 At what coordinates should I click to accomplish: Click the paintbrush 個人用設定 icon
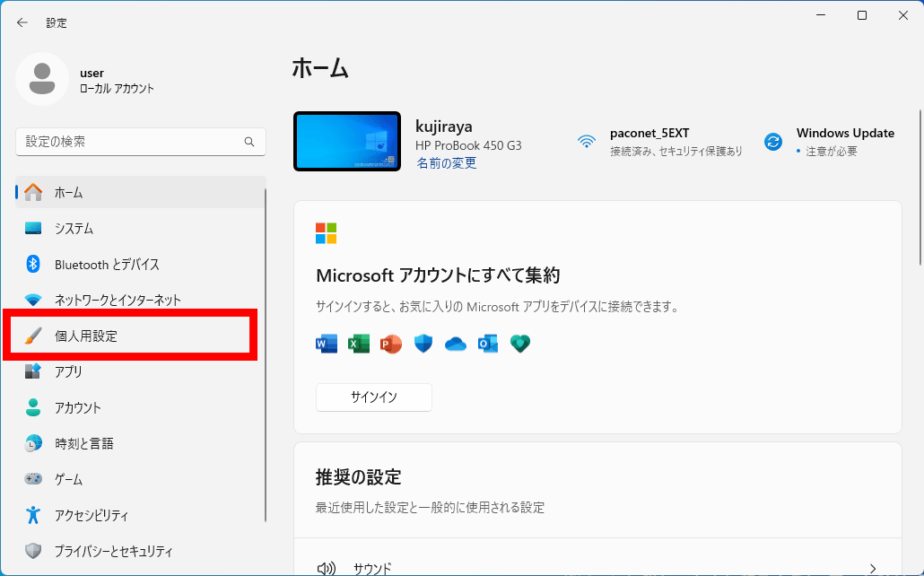click(33, 336)
